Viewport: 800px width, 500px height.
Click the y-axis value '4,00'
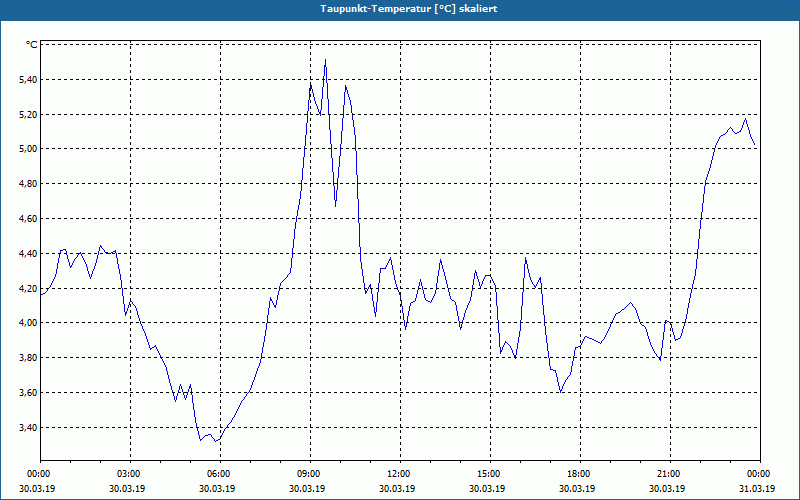(29, 323)
